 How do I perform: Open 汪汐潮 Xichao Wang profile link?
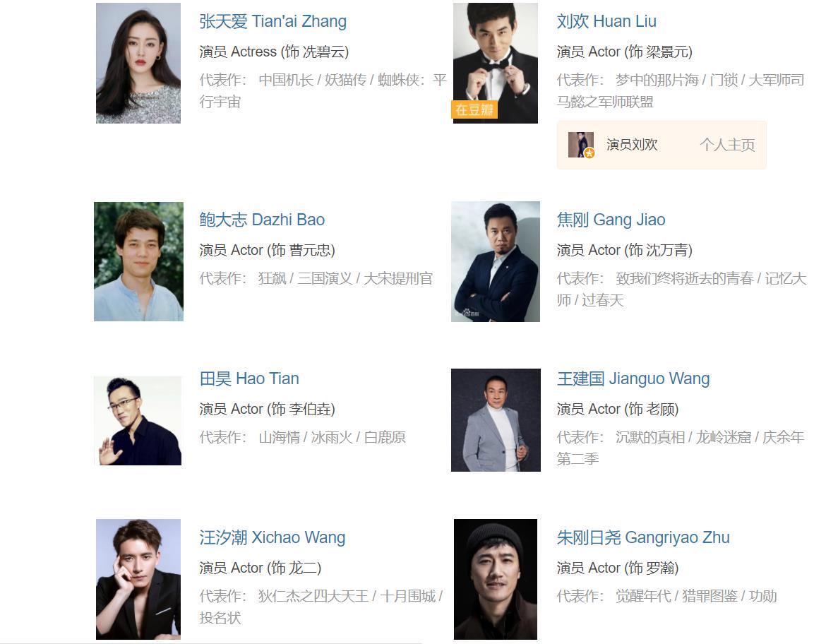[x=272, y=537]
